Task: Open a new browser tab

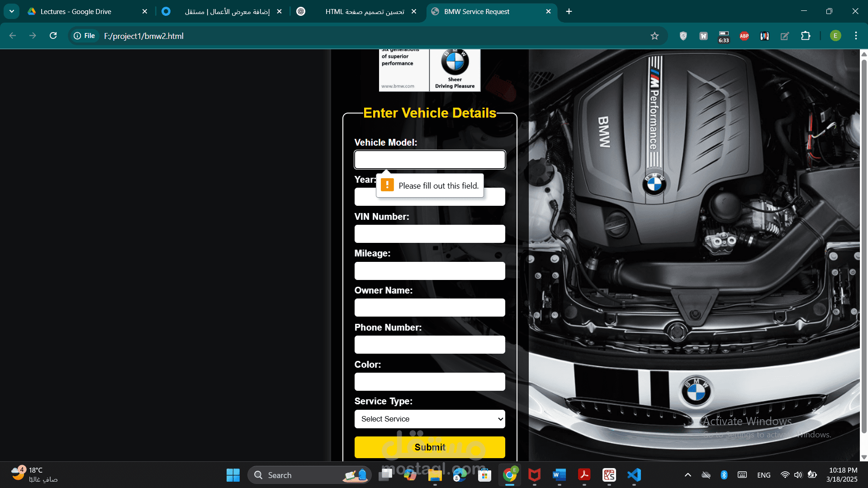Action: 569,11
